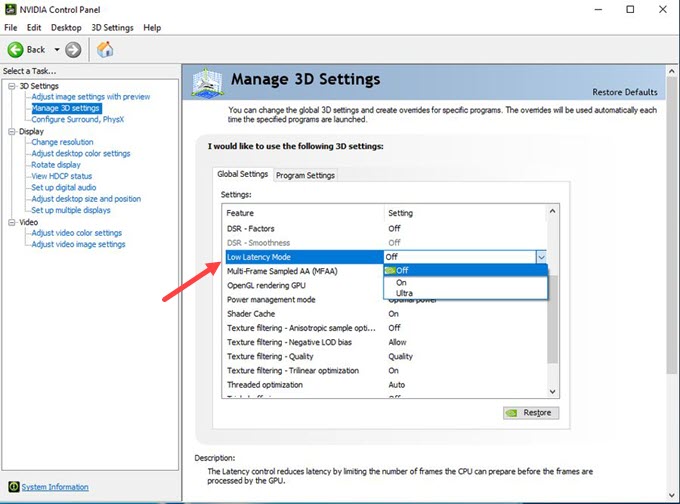This screenshot has height=504, width=680.
Task: Click main pane scroll up arrow
Action: point(672,71)
